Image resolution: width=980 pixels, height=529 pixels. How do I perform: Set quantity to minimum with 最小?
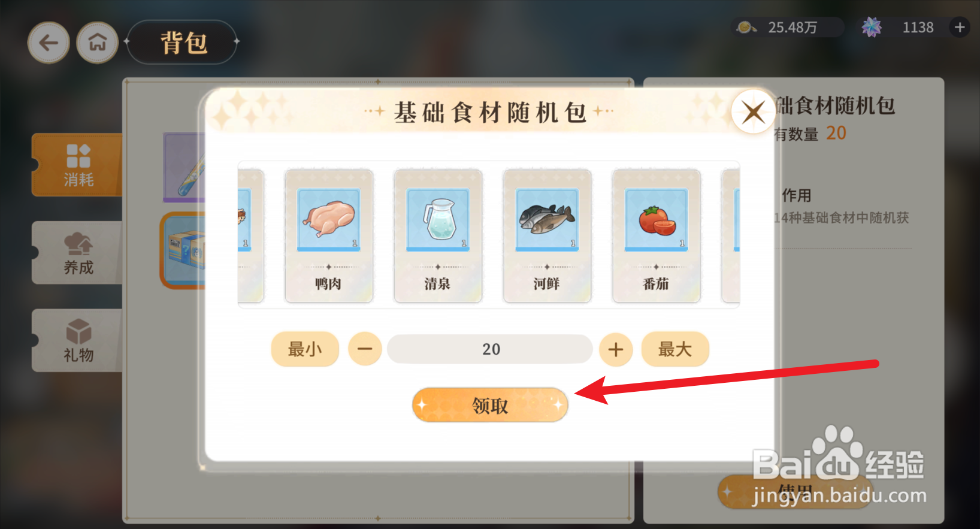point(305,349)
